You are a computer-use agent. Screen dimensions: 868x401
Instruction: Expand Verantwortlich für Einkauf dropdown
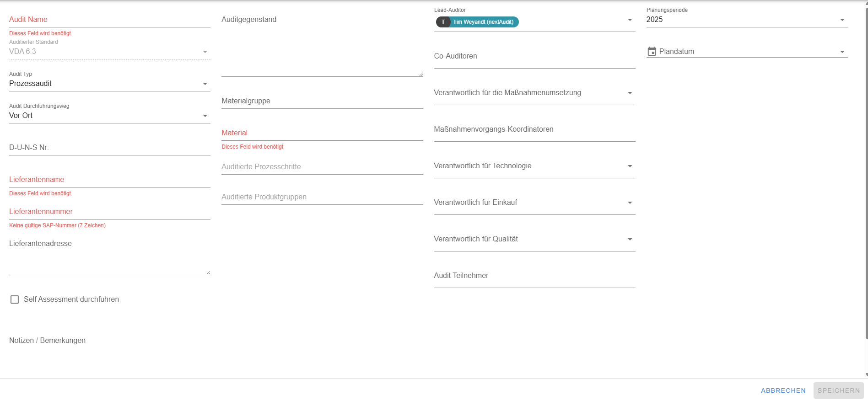click(x=630, y=203)
